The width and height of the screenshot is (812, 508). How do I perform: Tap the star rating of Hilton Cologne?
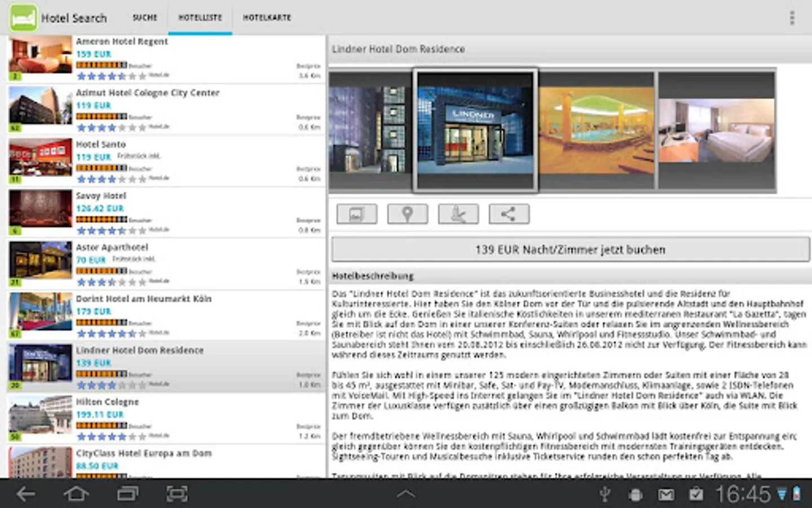point(111,436)
